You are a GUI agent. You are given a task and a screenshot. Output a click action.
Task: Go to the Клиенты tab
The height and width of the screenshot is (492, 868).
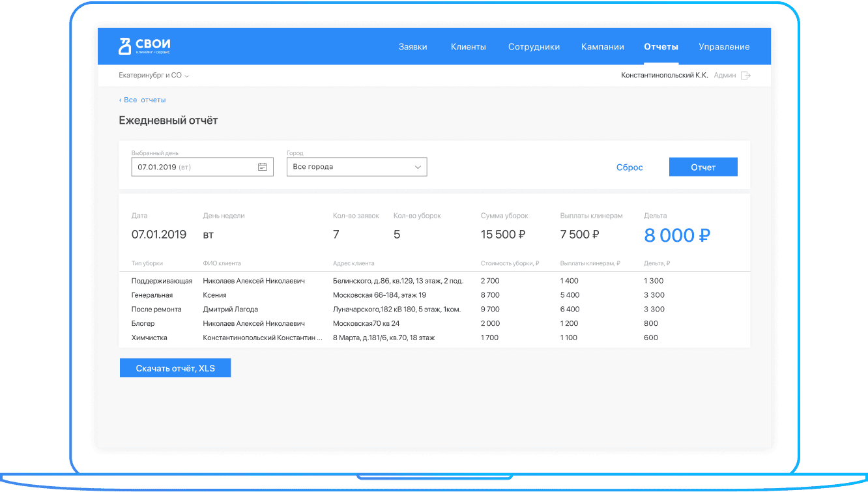click(468, 47)
